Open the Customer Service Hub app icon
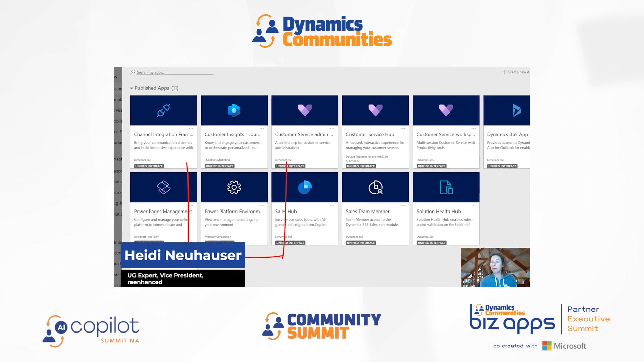Image resolution: width=644 pixels, height=362 pixels. pyautogui.click(x=375, y=110)
